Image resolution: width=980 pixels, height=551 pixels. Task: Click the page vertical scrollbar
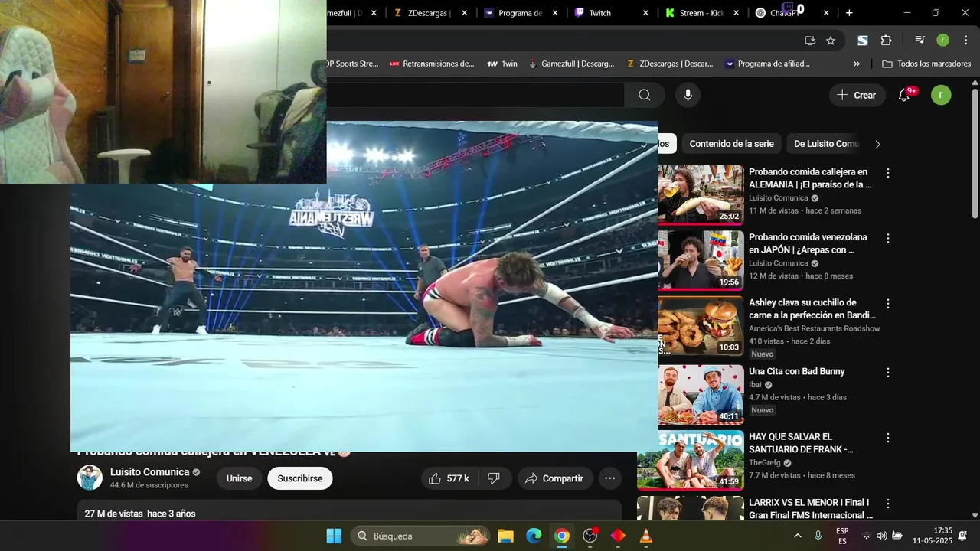975,153
